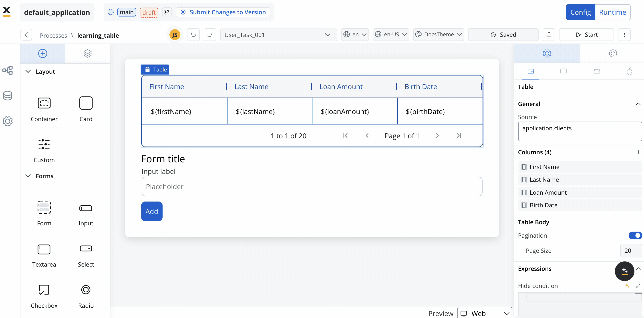Go to the last table page
The image size is (644, 318).
tap(459, 135)
